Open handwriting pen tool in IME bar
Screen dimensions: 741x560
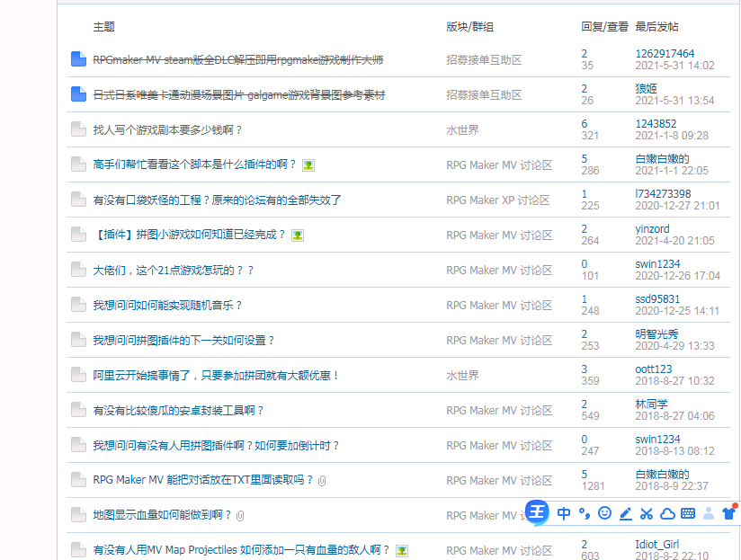click(626, 514)
